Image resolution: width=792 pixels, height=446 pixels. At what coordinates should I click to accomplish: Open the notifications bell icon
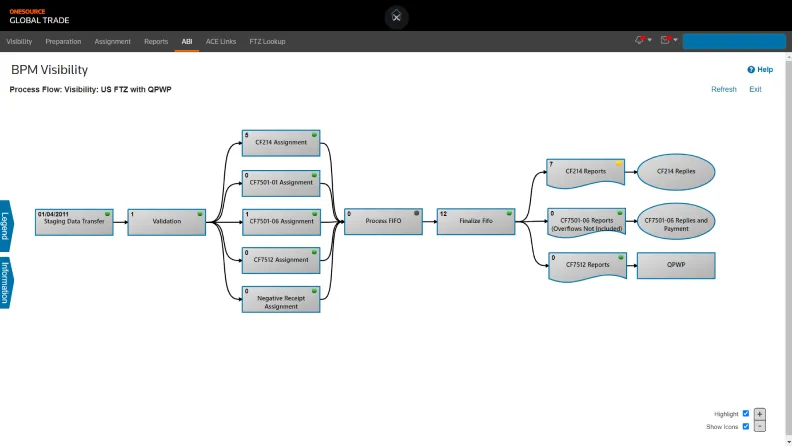640,40
